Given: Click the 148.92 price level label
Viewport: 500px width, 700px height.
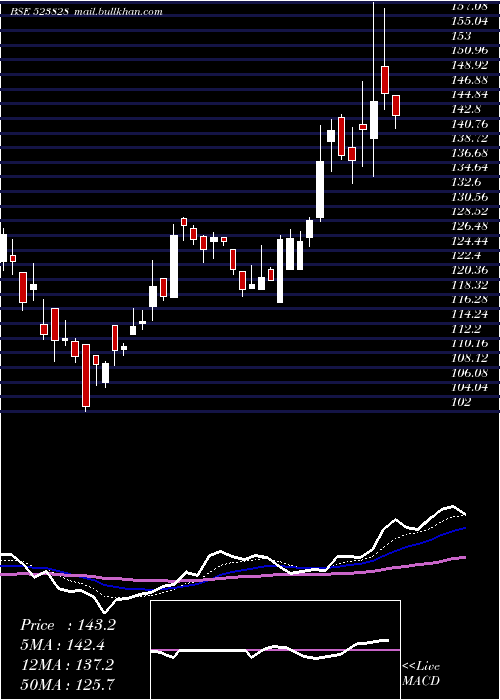Looking at the screenshot, I should click(x=469, y=65).
